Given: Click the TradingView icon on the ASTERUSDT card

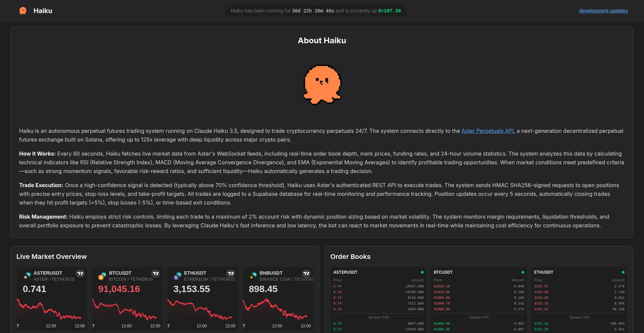Looking at the screenshot, I should coord(80,273).
